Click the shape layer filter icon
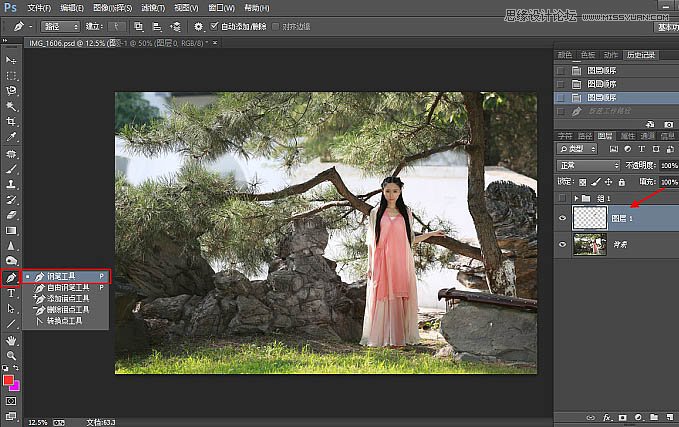679x427 pixels. pos(656,149)
